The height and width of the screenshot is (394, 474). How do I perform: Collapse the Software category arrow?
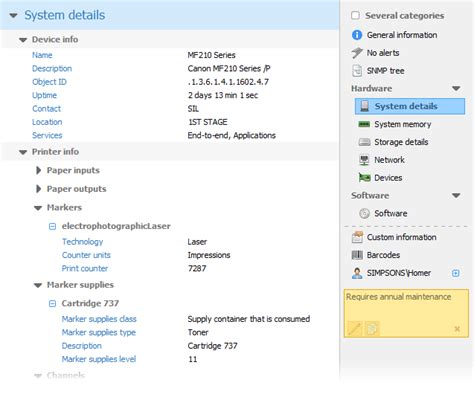(456, 196)
